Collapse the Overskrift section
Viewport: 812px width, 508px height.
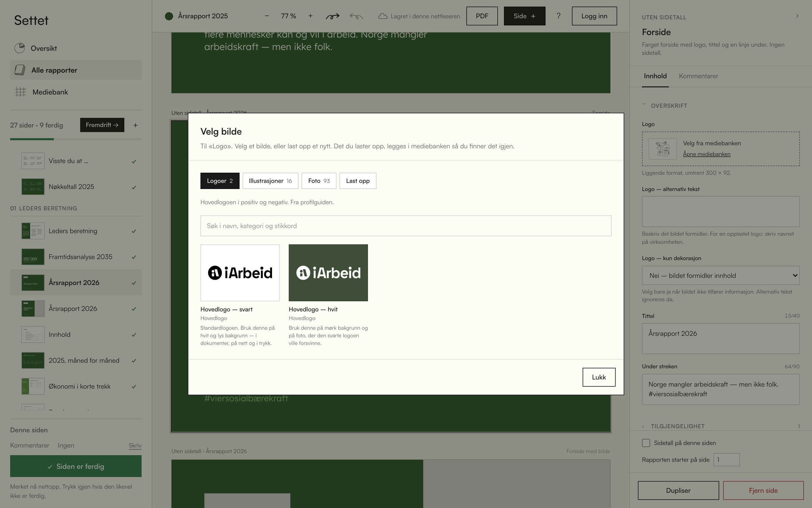point(669,106)
